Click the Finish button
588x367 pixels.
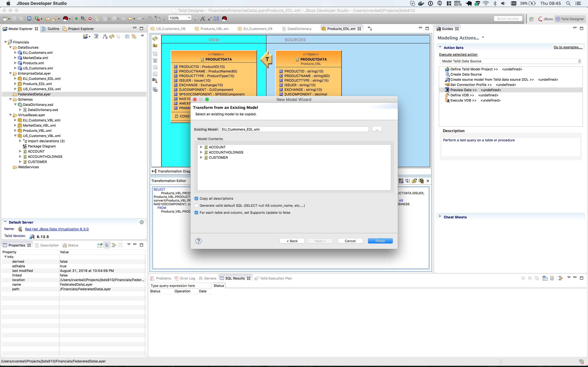pos(380,241)
